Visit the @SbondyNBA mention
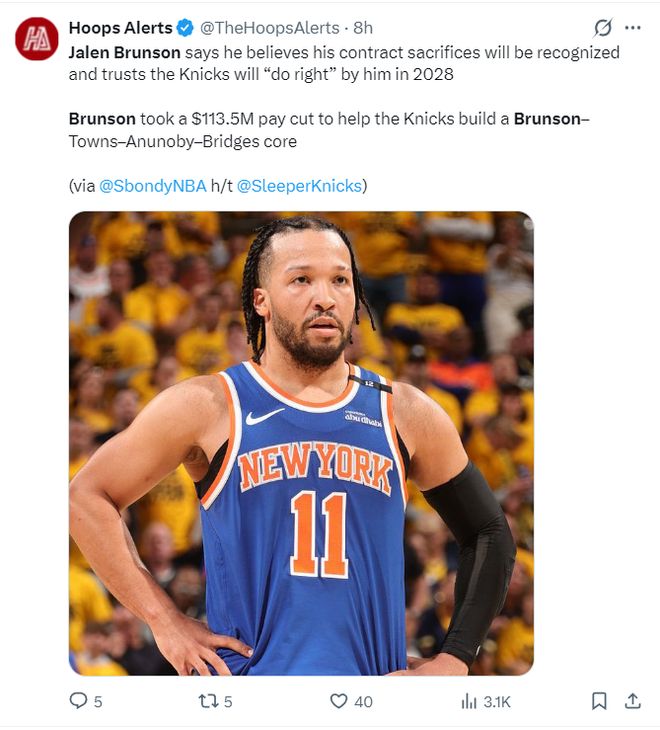The image size is (660, 730). 153,185
